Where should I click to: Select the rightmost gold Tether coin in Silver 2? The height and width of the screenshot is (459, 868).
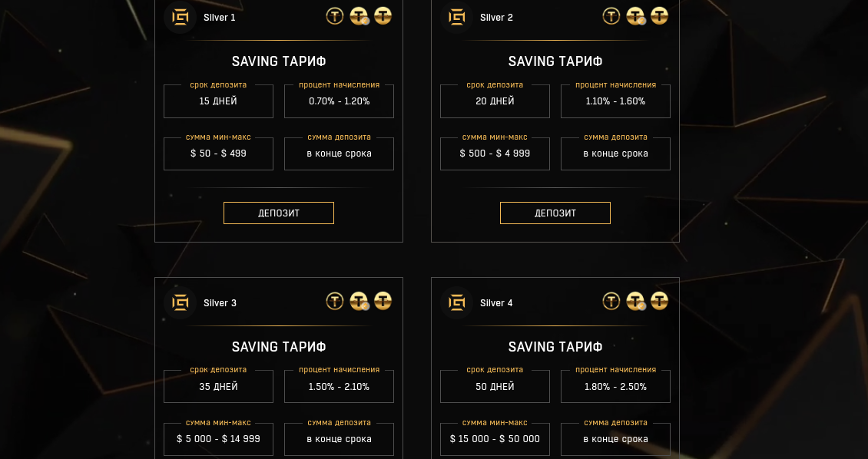[659, 16]
